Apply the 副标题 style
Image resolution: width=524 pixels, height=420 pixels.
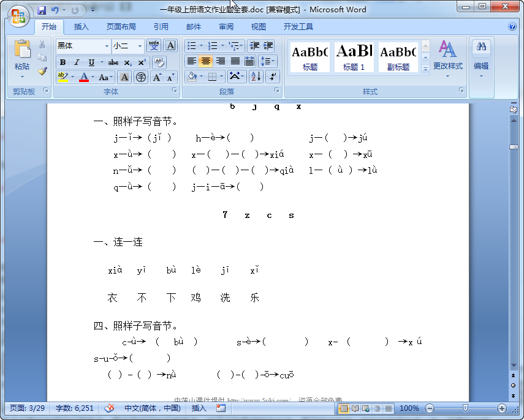[x=398, y=57]
